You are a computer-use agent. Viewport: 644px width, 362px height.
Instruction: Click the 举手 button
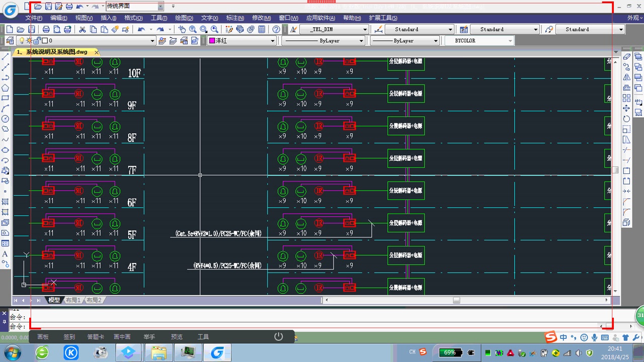[x=149, y=337]
